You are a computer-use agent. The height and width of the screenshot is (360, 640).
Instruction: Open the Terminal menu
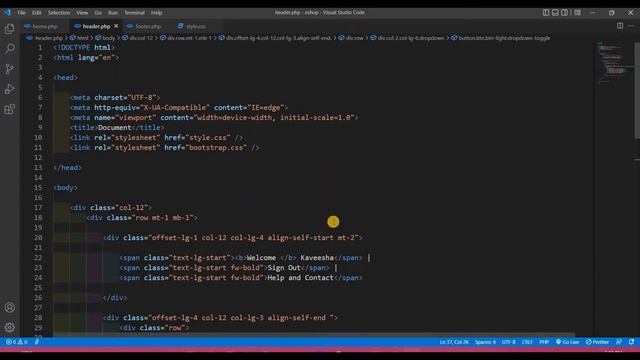(x=134, y=13)
